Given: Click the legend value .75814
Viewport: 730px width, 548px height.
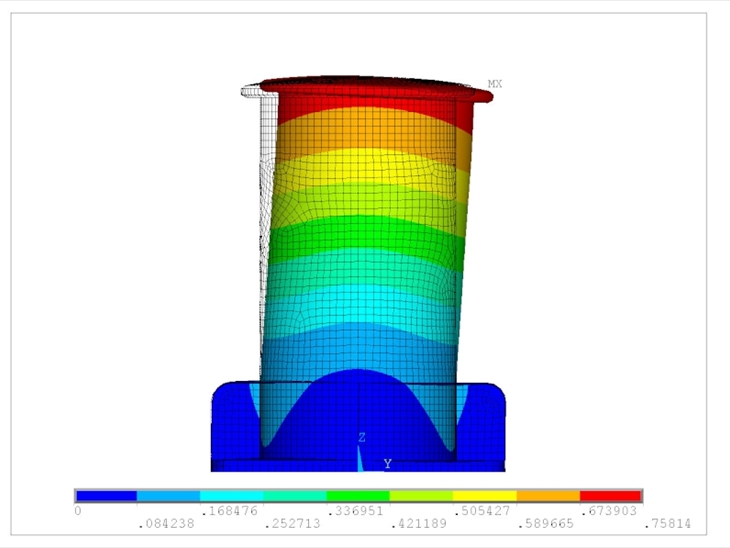Looking at the screenshot, I should pos(668,524).
